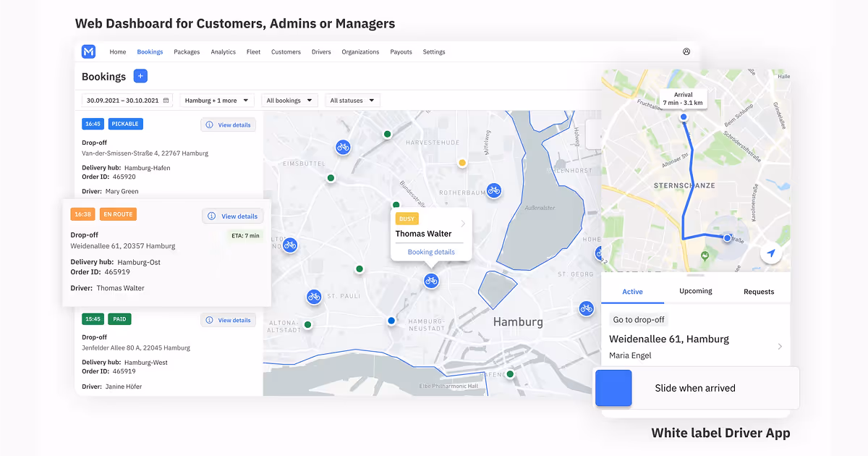Switch to the Upcoming tab
This screenshot has height=456, width=868.
(x=696, y=291)
